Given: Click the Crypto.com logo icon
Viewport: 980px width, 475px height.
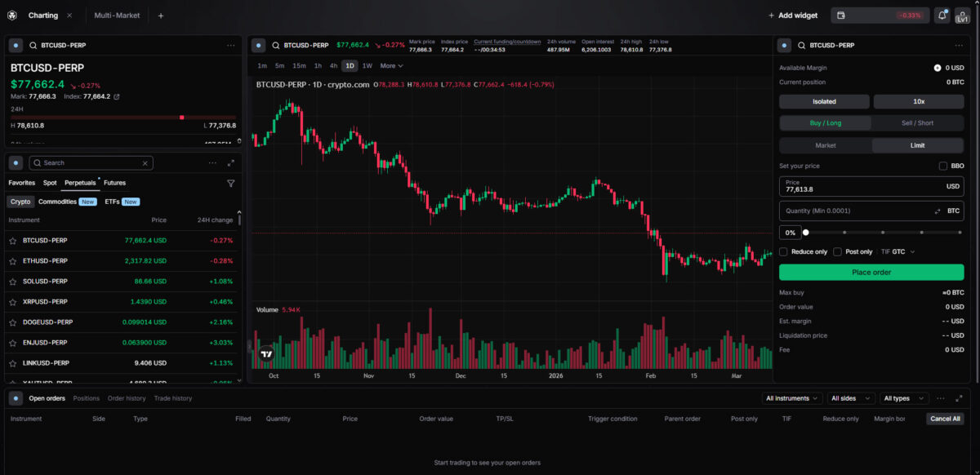Looking at the screenshot, I should (x=11, y=15).
